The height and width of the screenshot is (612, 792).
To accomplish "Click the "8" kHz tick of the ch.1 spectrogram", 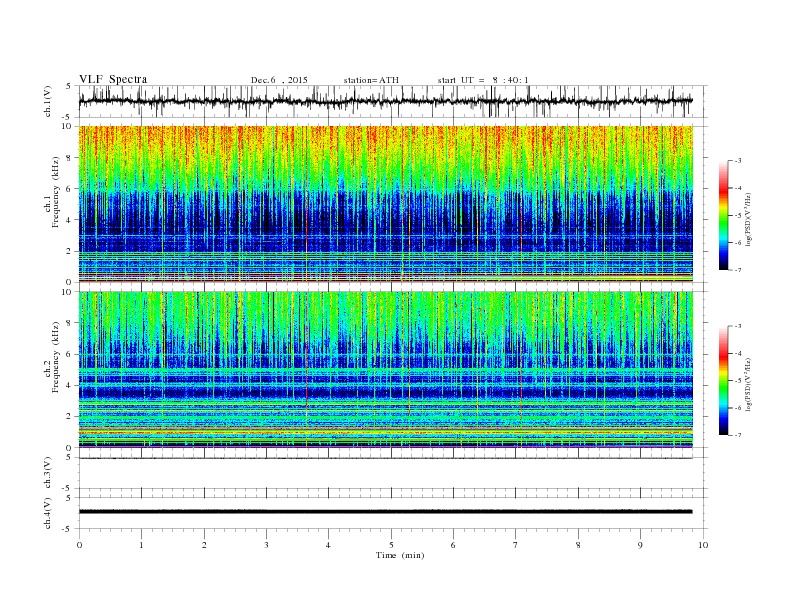I will 70,158.
